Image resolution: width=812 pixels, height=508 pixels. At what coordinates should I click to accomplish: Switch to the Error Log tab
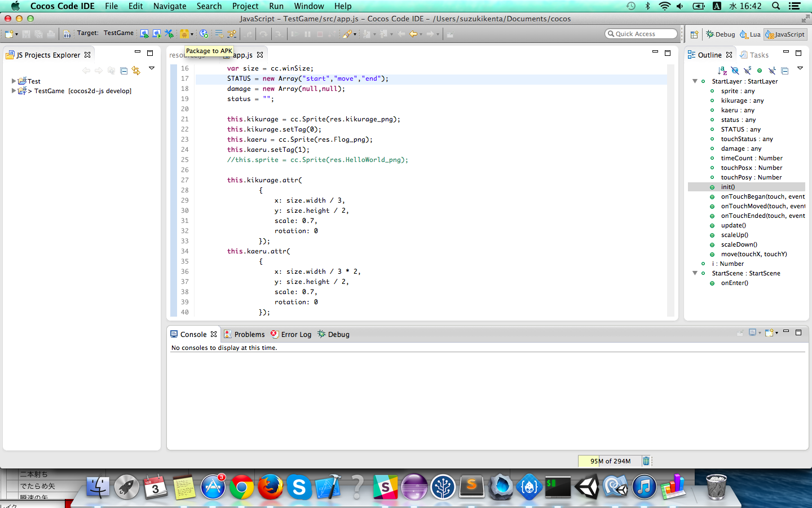(x=291, y=334)
